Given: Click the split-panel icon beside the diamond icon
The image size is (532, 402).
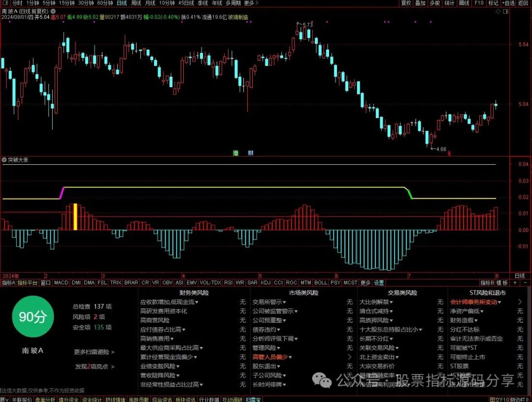Looking at the screenshot, I should tap(505, 11).
